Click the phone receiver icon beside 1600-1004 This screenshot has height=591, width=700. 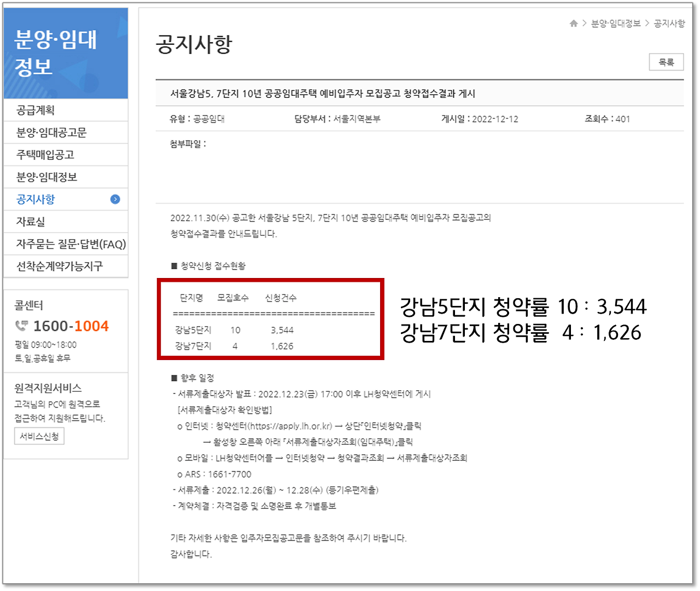pos(21,326)
